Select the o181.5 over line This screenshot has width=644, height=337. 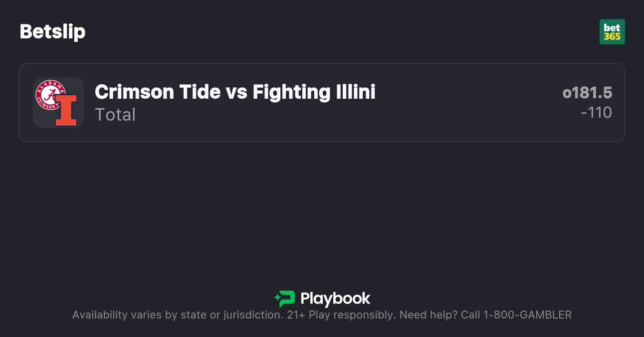[587, 93]
